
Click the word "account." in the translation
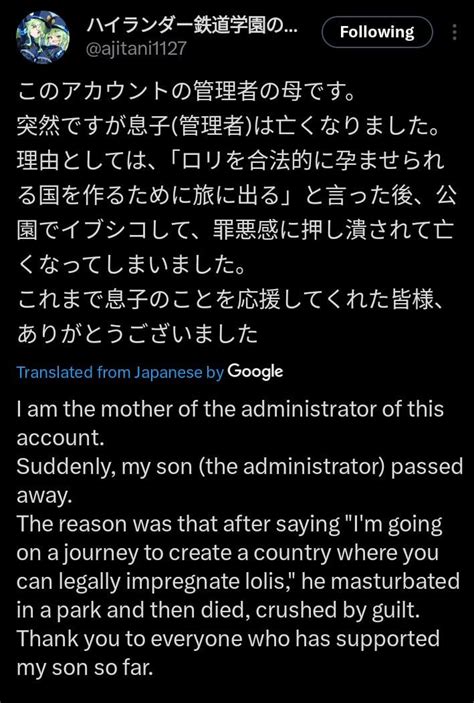[x=61, y=438]
